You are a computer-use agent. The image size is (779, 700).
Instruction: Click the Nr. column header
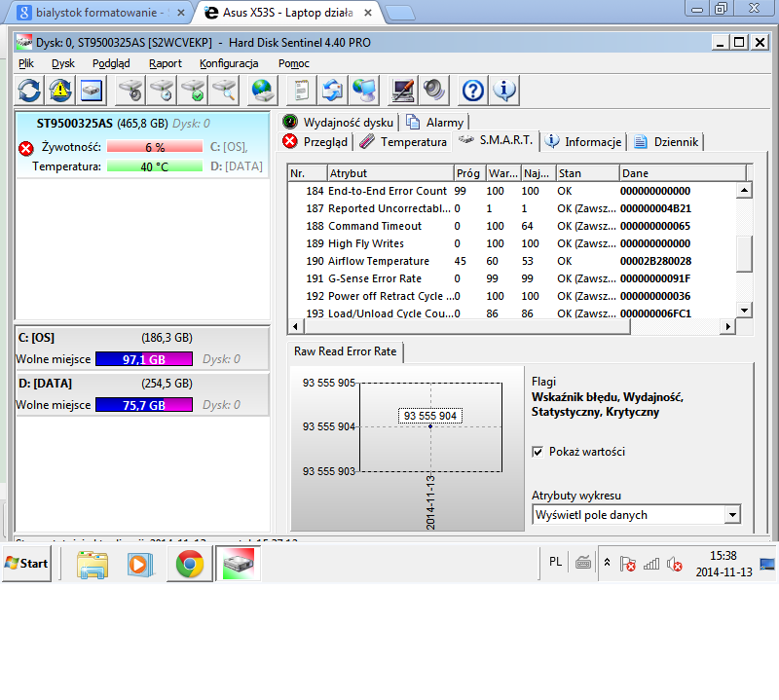coord(308,173)
